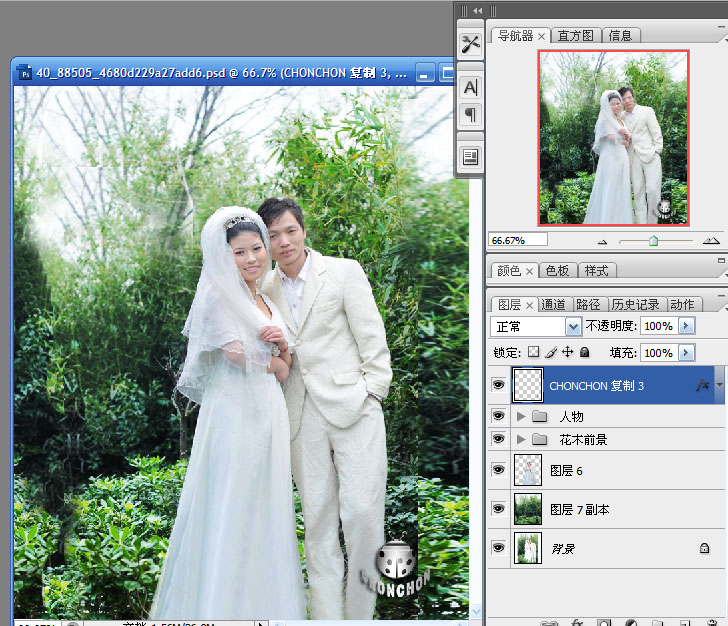Hide 图层 7 副本 layer
This screenshot has height=626, width=728.
[x=499, y=509]
